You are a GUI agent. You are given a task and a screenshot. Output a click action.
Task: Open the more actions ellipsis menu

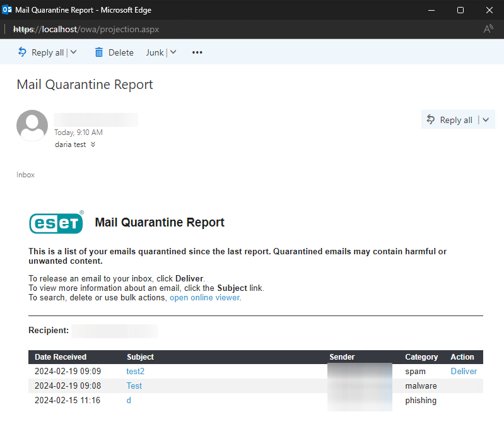(x=197, y=52)
